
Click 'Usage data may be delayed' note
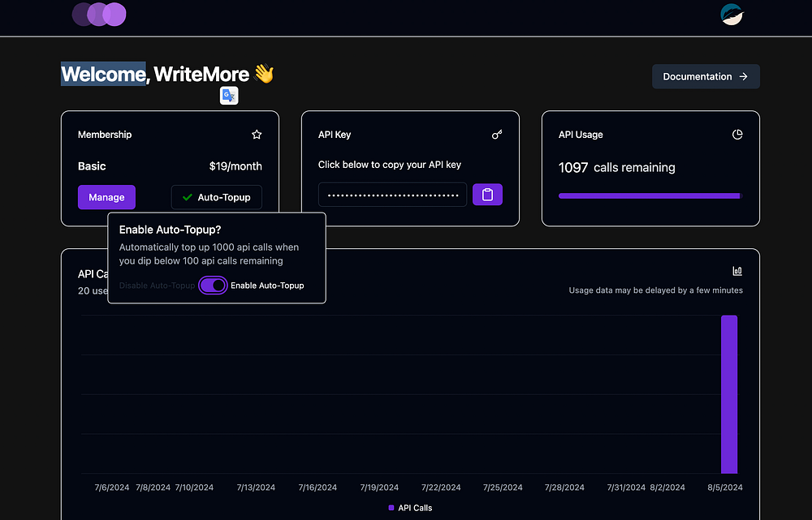(x=655, y=290)
